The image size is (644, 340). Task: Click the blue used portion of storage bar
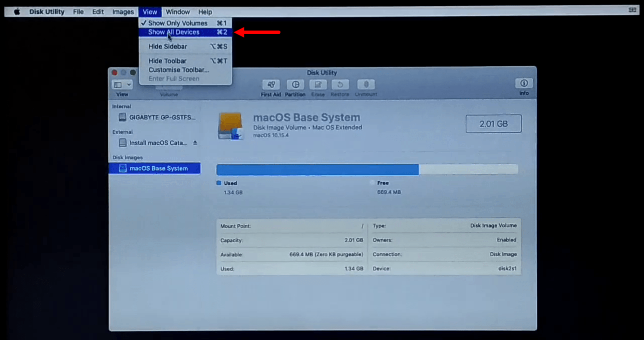point(317,169)
